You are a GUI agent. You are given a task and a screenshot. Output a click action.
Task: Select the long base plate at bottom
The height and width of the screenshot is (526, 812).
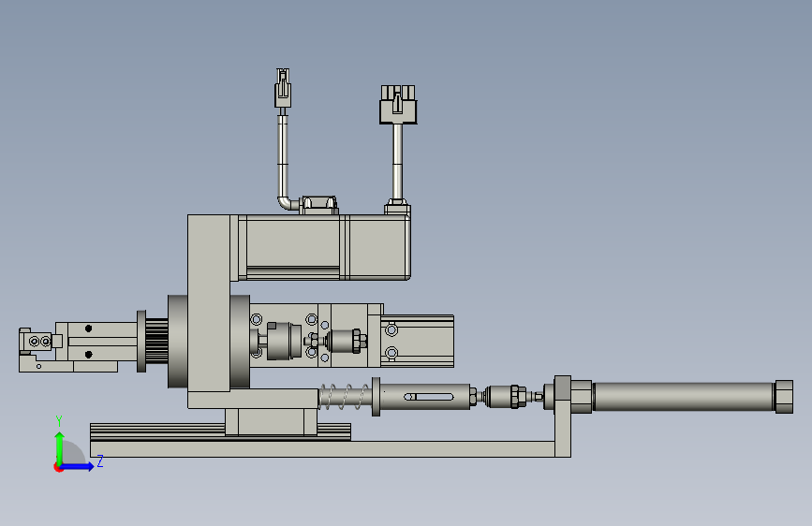pyautogui.click(x=322, y=449)
